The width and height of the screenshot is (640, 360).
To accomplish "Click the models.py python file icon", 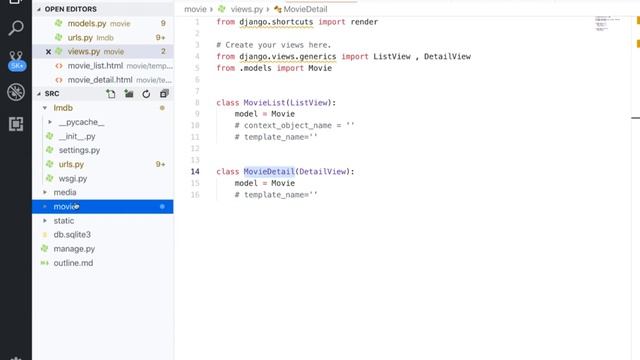I will click(59, 23).
